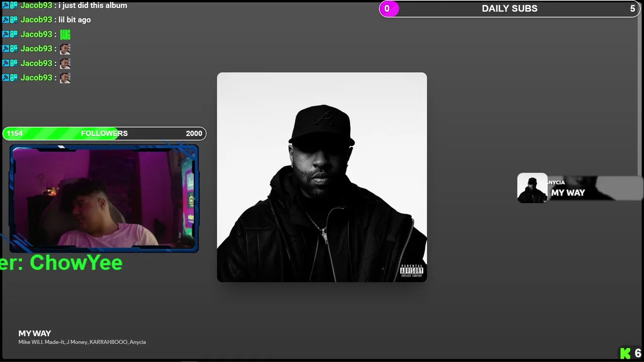Click the OG badge in the "lil bit ago" row
Viewport: 644px width, 362px height.
point(14,20)
